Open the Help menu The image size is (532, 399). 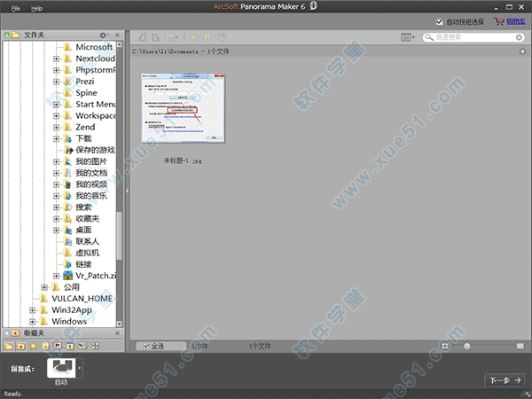pyautogui.click(x=36, y=9)
